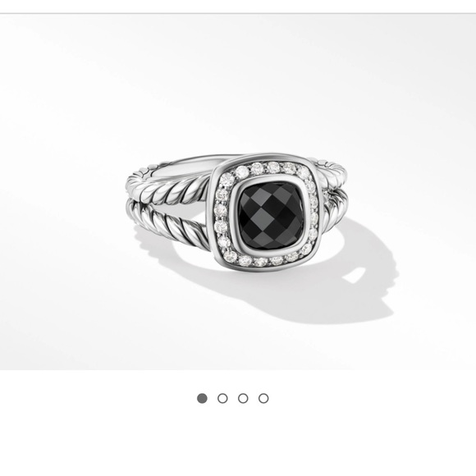The height and width of the screenshot is (476, 476).
Task: Show the third image via carousel dot
Action: (243, 398)
